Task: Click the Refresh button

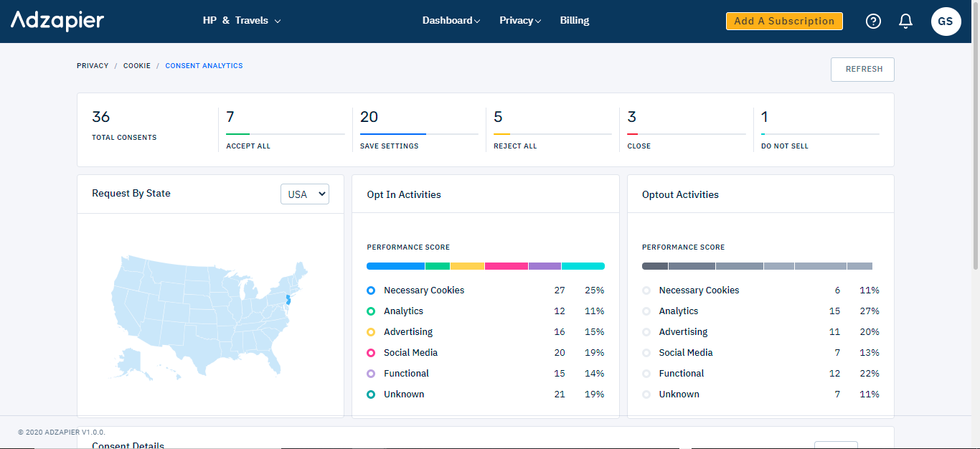Action: pos(862,69)
